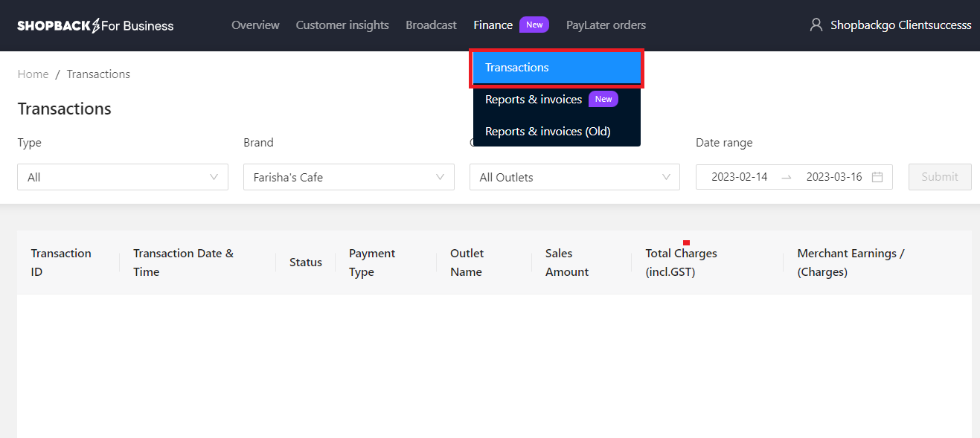Navigate to Home via breadcrumb link
The width and height of the screenshot is (980, 438).
[x=33, y=74]
